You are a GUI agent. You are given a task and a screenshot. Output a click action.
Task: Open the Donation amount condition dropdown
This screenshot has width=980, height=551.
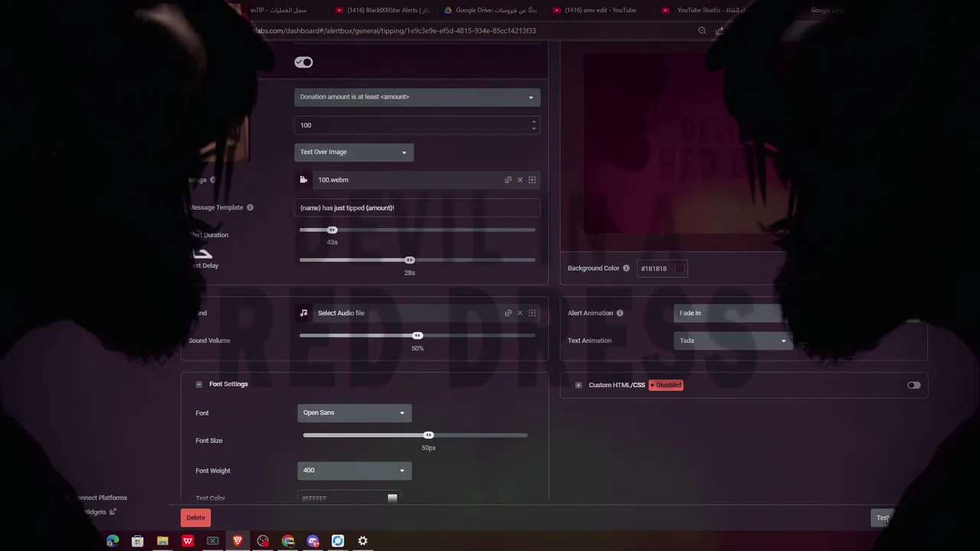point(417,97)
